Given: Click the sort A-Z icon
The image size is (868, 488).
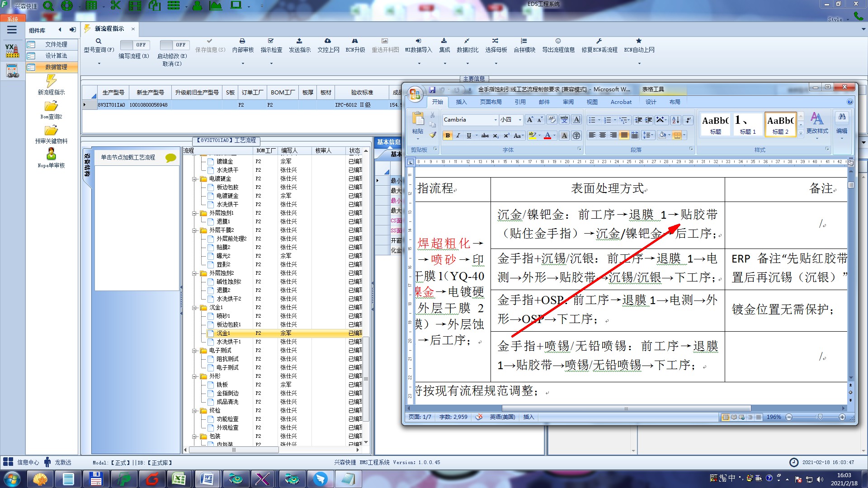Looking at the screenshot, I should click(675, 120).
